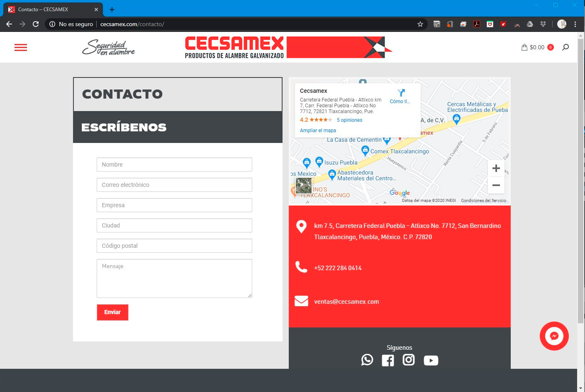Click the Código postal field
Image resolution: width=585 pixels, height=392 pixels.
(174, 246)
